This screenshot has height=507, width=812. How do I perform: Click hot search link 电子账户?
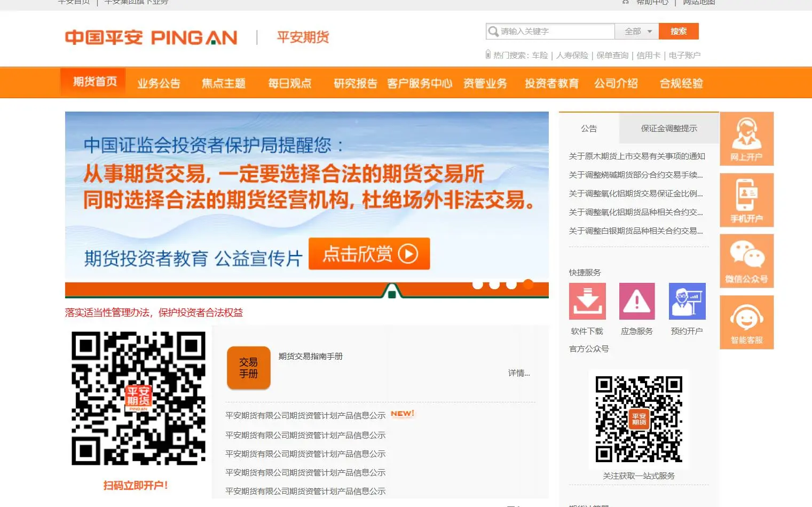coord(684,56)
